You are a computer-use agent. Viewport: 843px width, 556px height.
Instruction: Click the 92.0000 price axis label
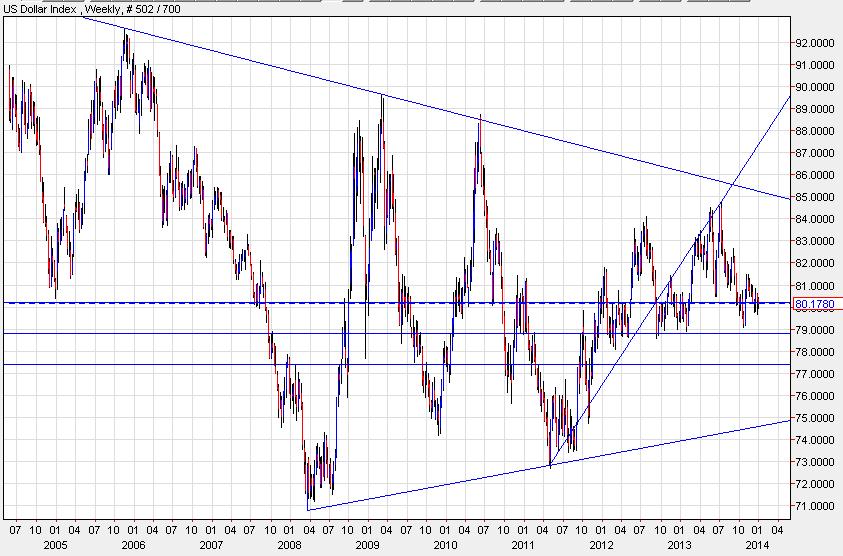815,42
